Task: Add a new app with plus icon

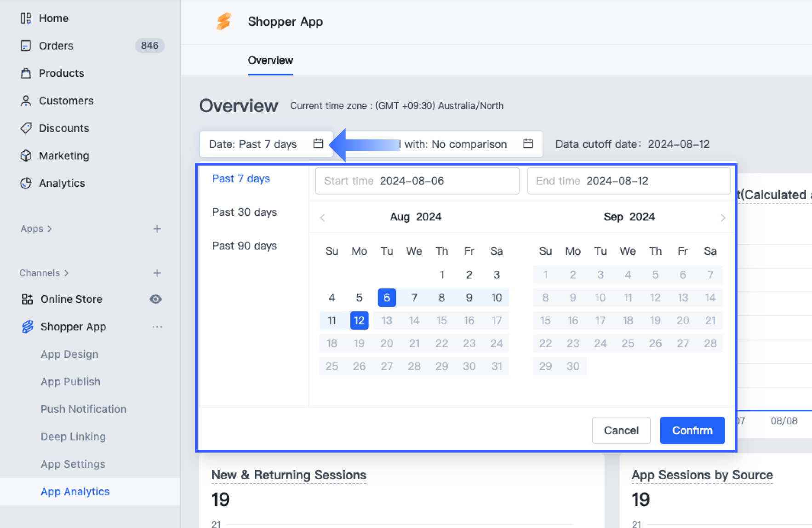Action: tap(157, 229)
